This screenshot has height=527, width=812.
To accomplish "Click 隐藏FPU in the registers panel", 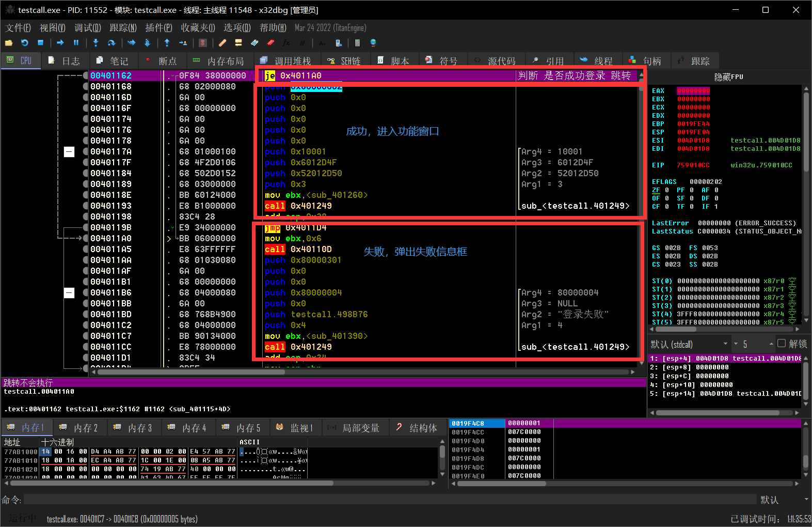I will coord(728,77).
